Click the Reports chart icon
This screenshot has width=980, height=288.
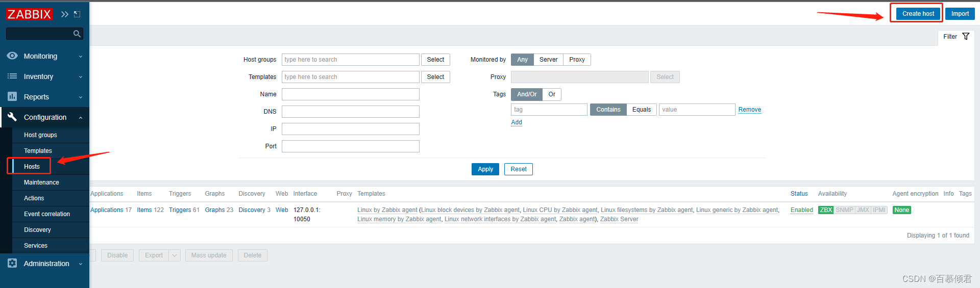click(12, 96)
